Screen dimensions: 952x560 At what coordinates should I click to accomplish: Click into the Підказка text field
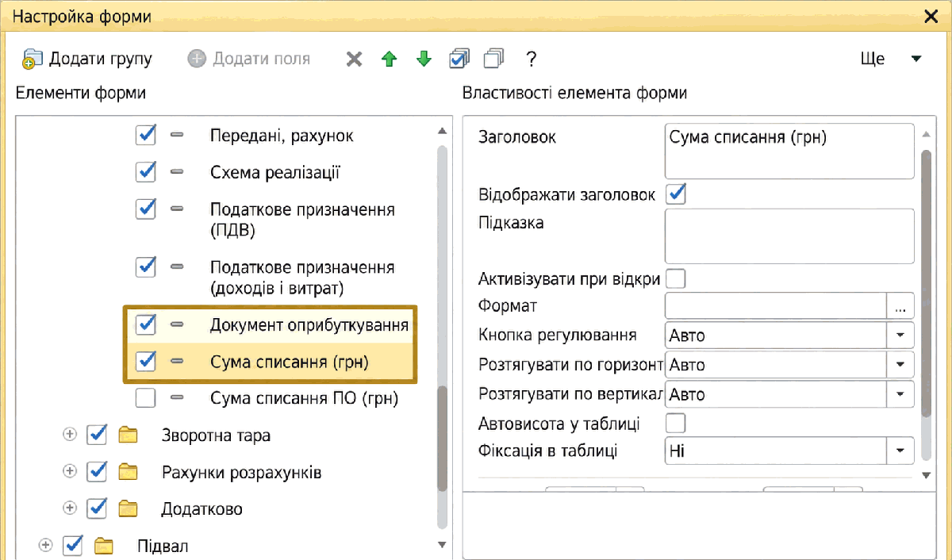(789, 236)
